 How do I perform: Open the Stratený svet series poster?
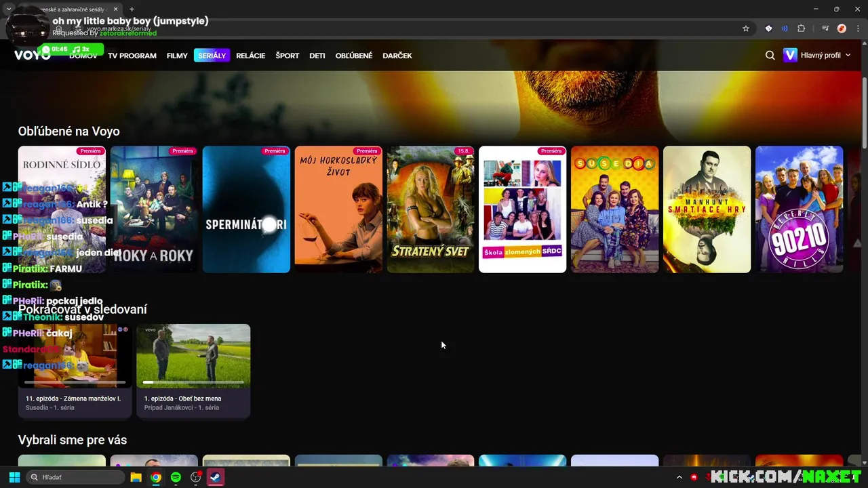[431, 209]
